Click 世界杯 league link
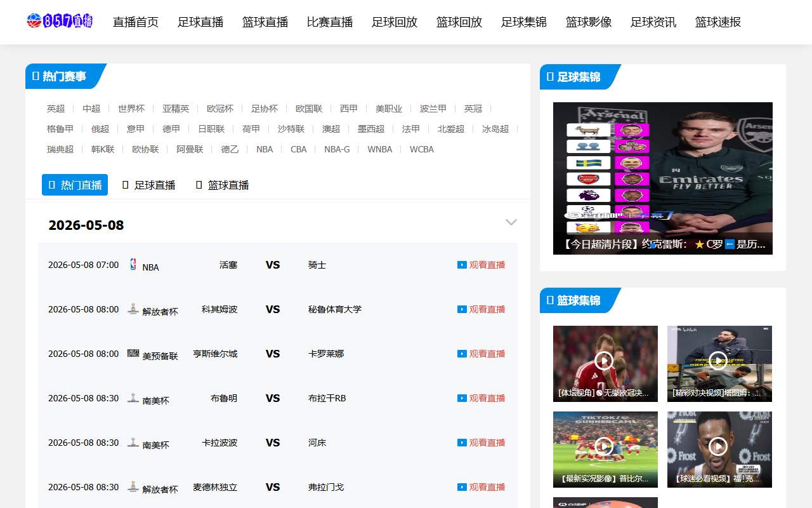 point(131,109)
